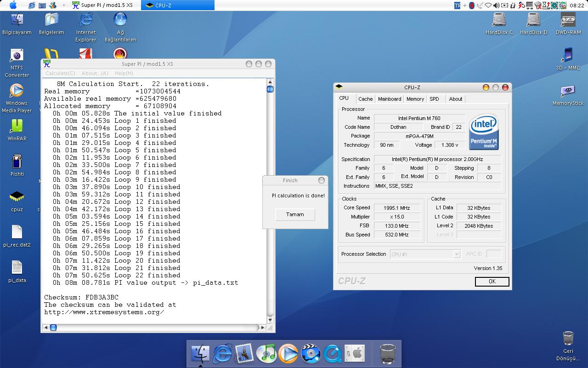Select the CPU tab in CPU-Z
The height and width of the screenshot is (368, 588).
[x=344, y=98]
